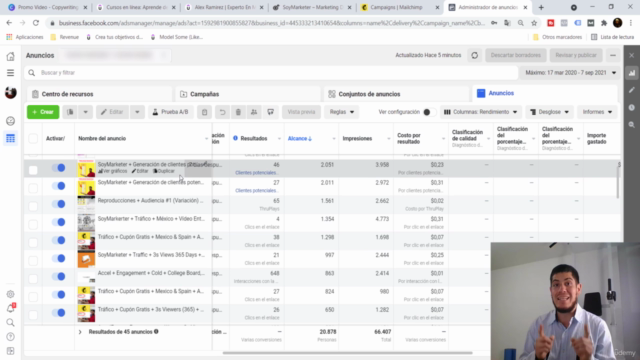
Task: Open more options three-dot menu beside Revisar y publicar
Action: click(613, 55)
